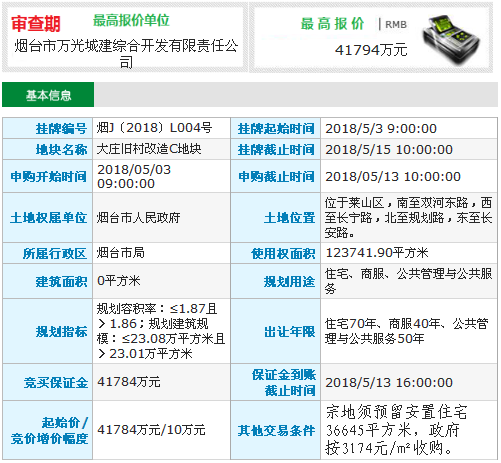The width and height of the screenshot is (501, 463).
Task: Click the 土地权属单位 value 烟台市人民政府
Action: coord(138,218)
